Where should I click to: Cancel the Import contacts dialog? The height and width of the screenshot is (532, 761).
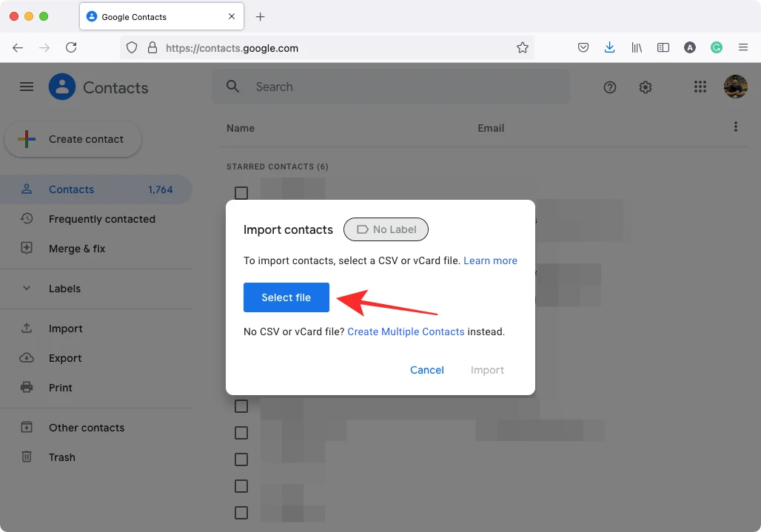coord(427,370)
